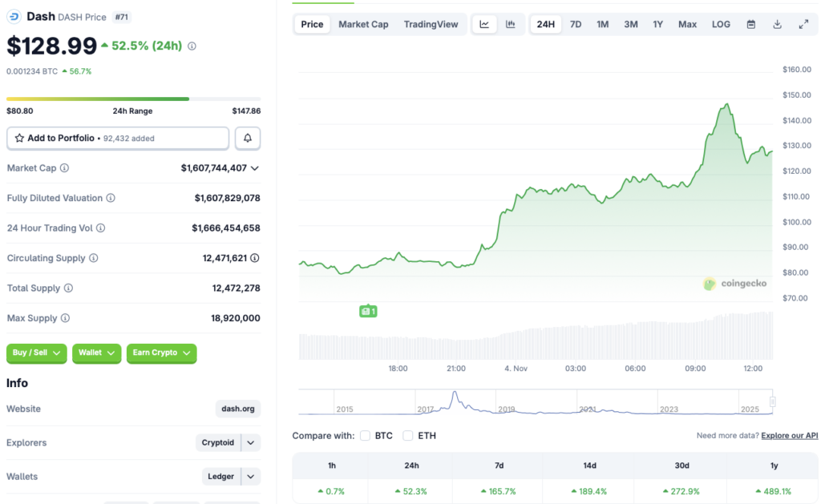Download chart data icon
Screen dimensions: 821x504
pyautogui.click(x=777, y=24)
